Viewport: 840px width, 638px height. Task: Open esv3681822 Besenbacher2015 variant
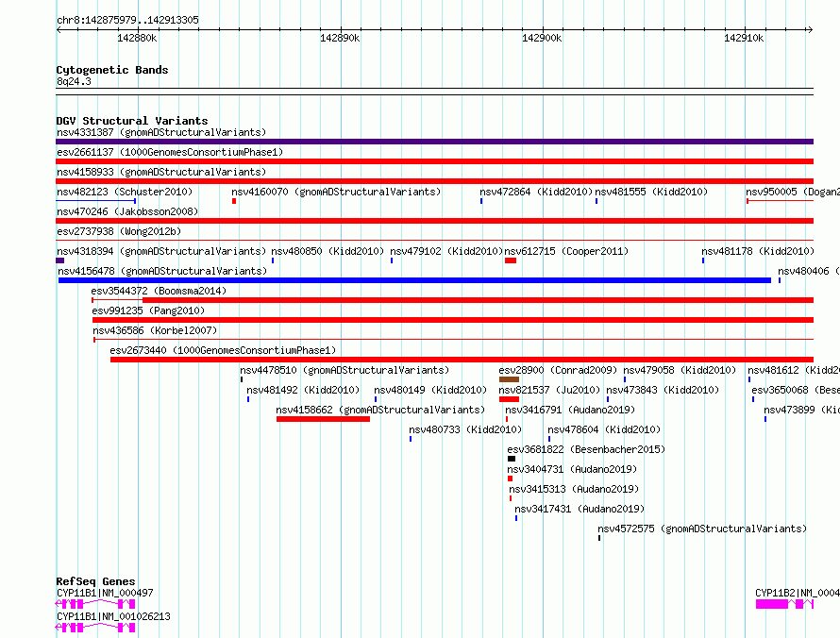click(586, 449)
